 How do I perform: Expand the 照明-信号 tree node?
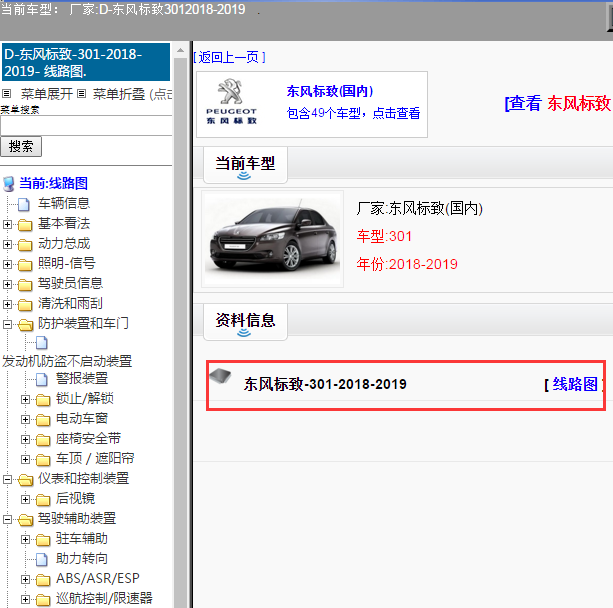(x=7, y=264)
